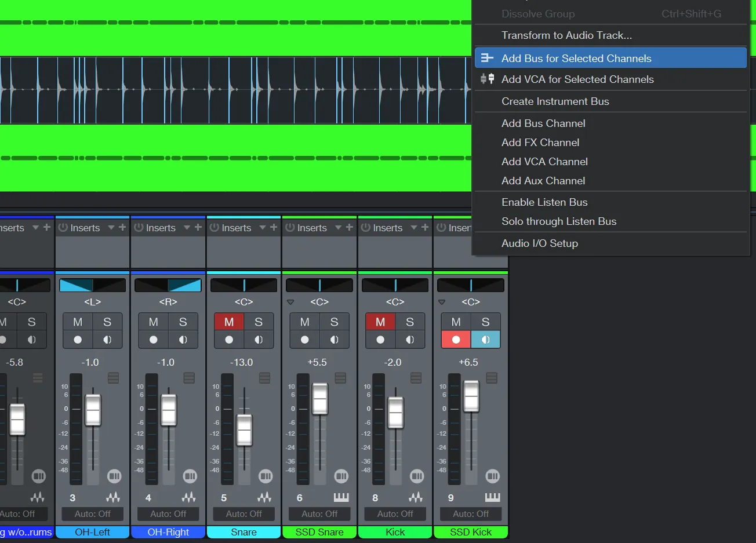
Task: Click the power icon for Kick channel inserts
Action: (365, 228)
